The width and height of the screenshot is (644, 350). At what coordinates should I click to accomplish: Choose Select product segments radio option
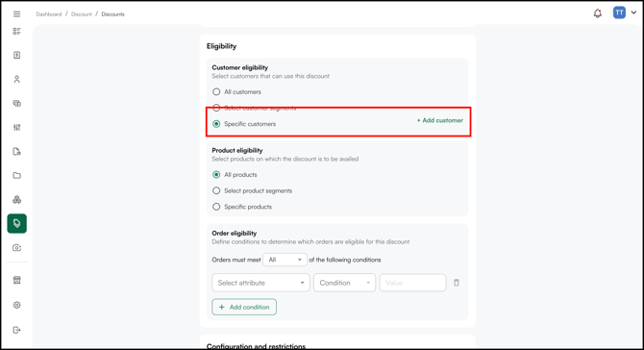coord(216,190)
